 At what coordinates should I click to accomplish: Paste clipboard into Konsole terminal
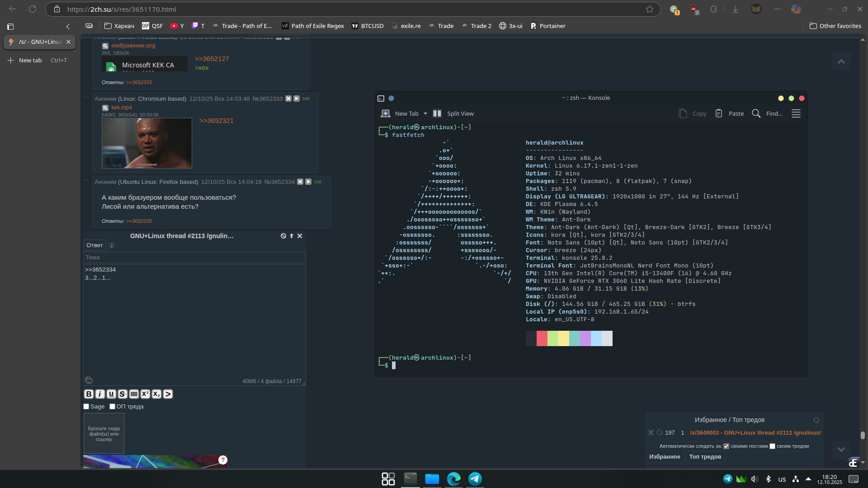729,113
